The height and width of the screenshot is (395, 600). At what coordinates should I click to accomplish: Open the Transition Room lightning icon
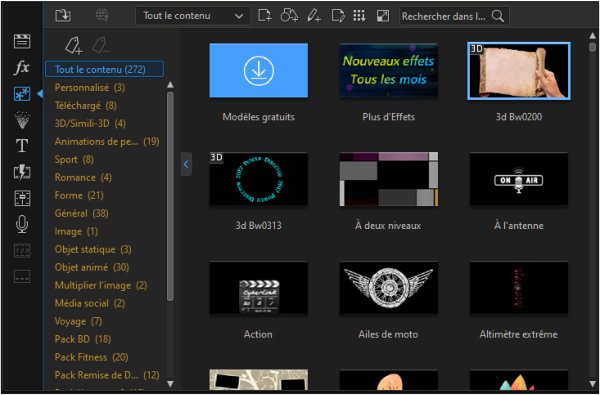(22, 173)
